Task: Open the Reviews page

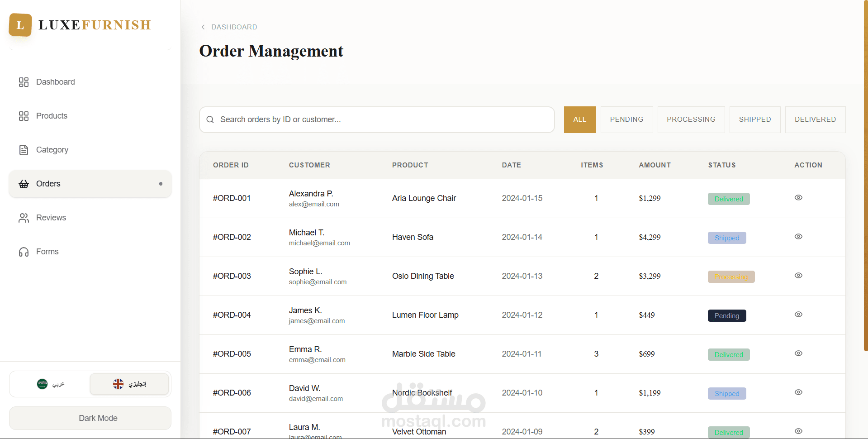Action: point(90,218)
